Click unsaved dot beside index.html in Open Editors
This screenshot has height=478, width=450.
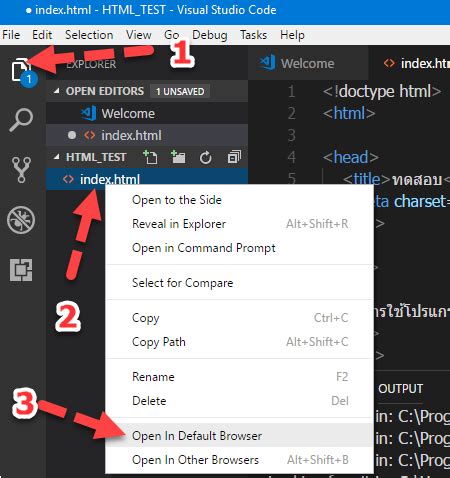72,135
